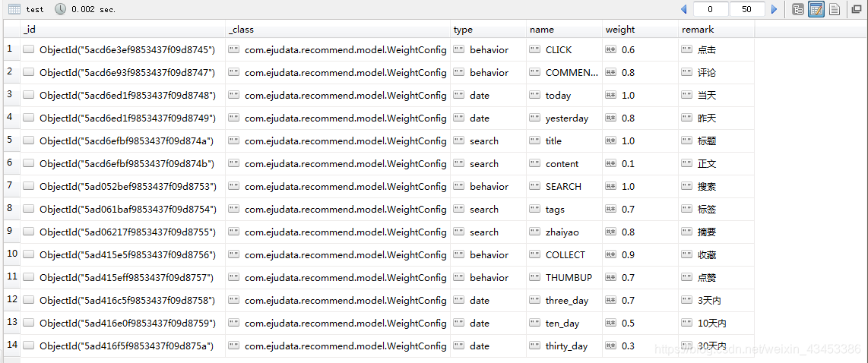Select the remark cell 3天内
Viewport: 868px width, 363px height.
[x=716, y=301]
